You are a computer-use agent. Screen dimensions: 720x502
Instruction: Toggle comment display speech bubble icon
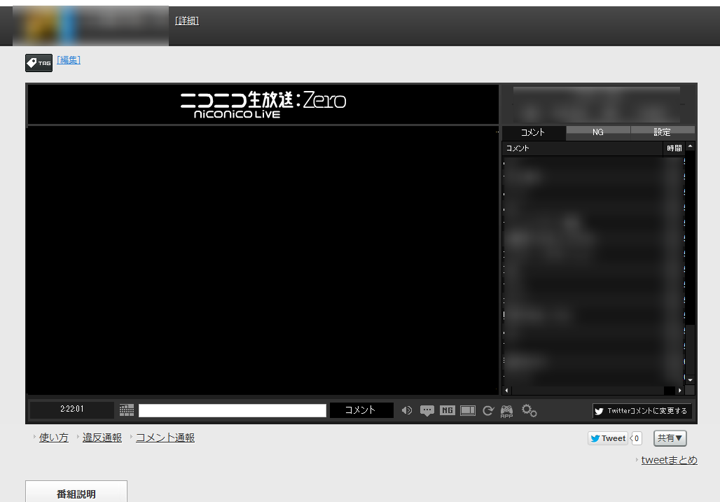pyautogui.click(x=427, y=410)
